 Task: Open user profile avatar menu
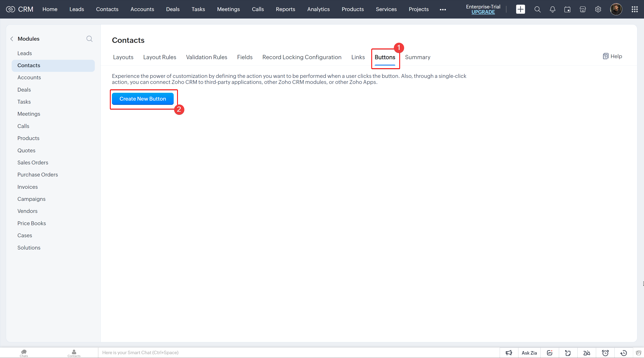pos(616,9)
